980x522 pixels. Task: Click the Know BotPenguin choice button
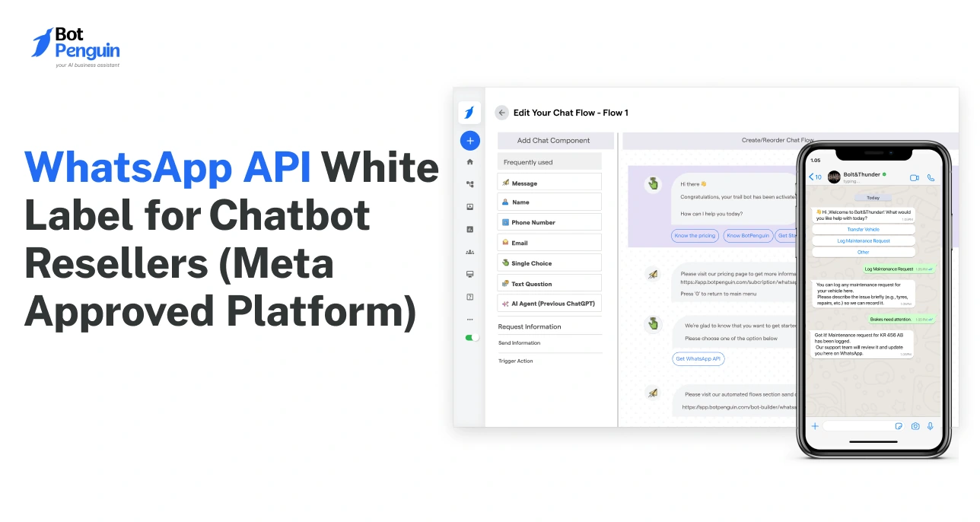[x=748, y=236]
